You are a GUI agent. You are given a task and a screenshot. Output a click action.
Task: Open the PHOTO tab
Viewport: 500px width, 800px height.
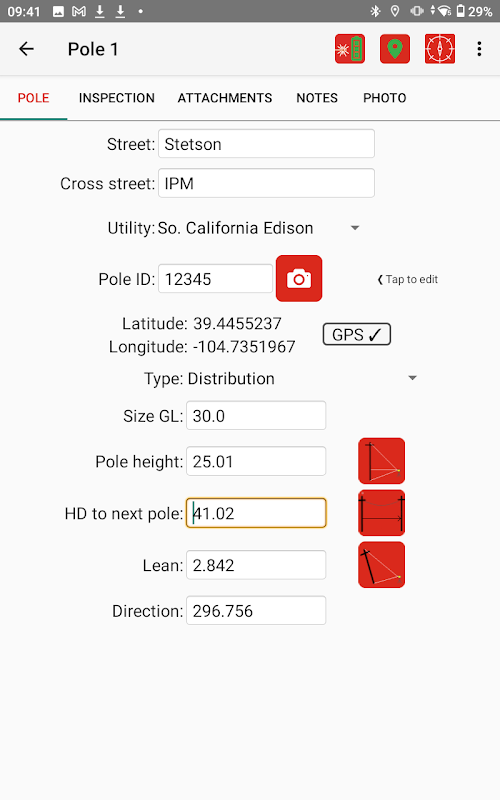click(x=385, y=98)
